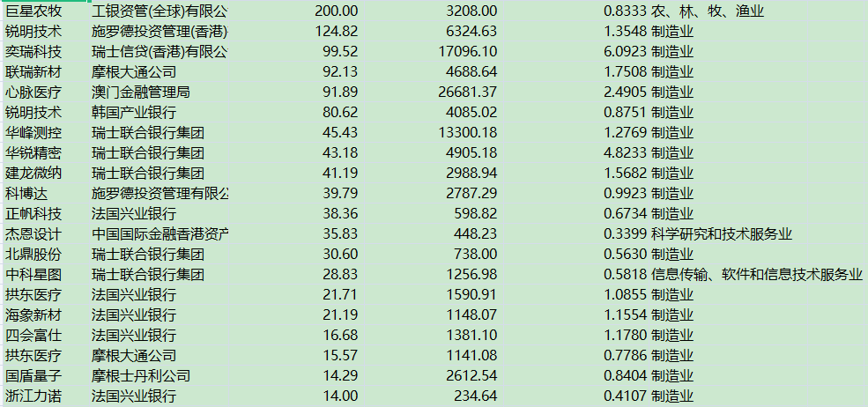Select the 摩根士丹利公司 cell
Image resolution: width=868 pixels, height=407 pixels.
tap(141, 376)
